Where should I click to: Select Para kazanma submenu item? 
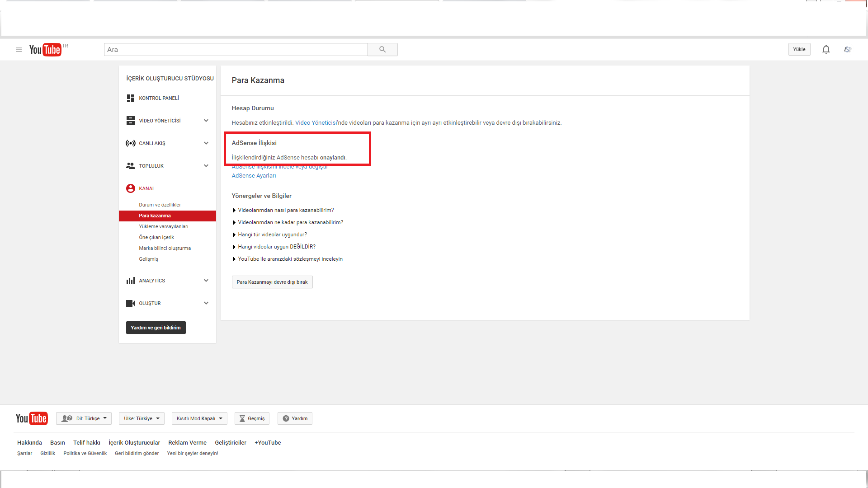(x=167, y=216)
